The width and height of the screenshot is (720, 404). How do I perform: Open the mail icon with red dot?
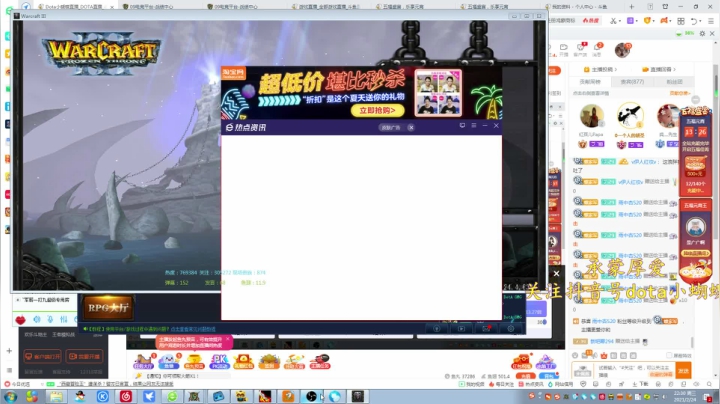(x=486, y=329)
